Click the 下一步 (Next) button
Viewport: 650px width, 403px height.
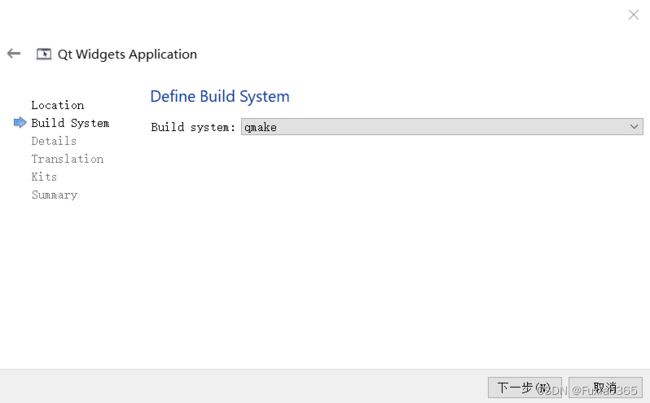tap(524, 388)
